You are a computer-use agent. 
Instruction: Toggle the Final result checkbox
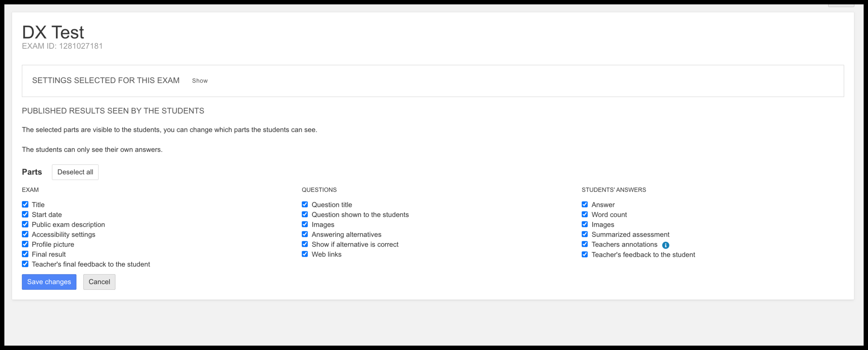pos(25,254)
